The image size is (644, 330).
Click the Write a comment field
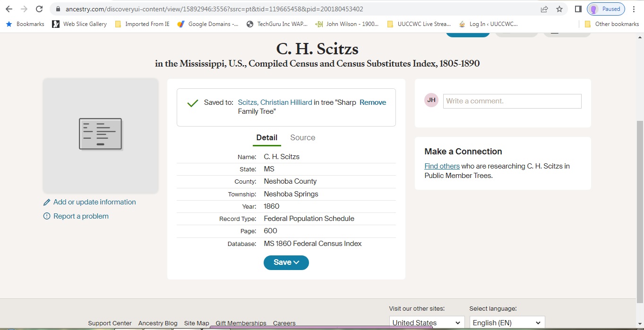(x=512, y=101)
